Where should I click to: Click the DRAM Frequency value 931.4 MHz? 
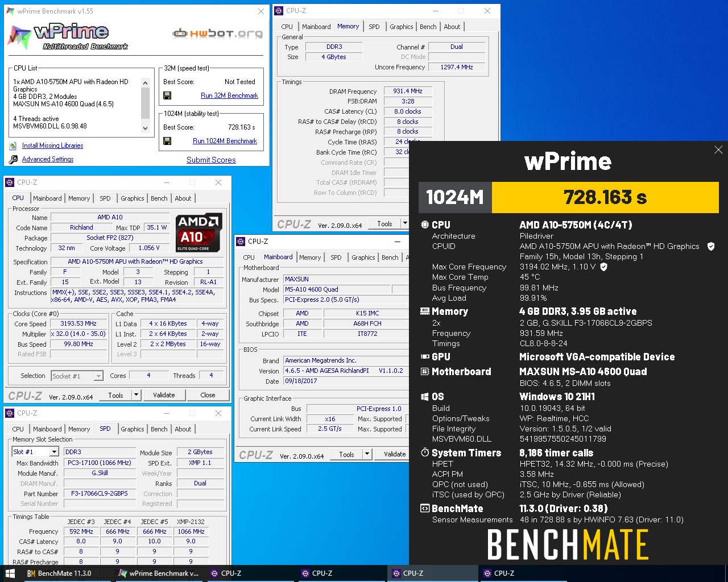tap(408, 91)
